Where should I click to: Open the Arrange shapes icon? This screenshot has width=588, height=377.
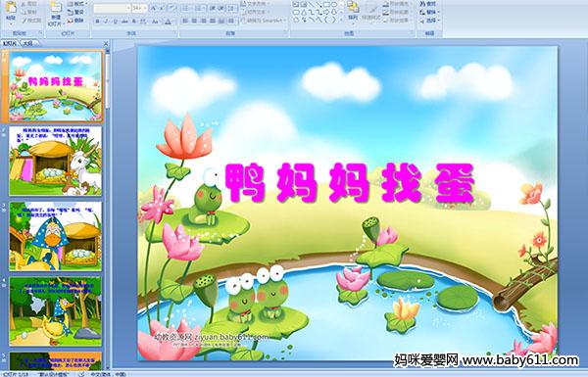(353, 11)
